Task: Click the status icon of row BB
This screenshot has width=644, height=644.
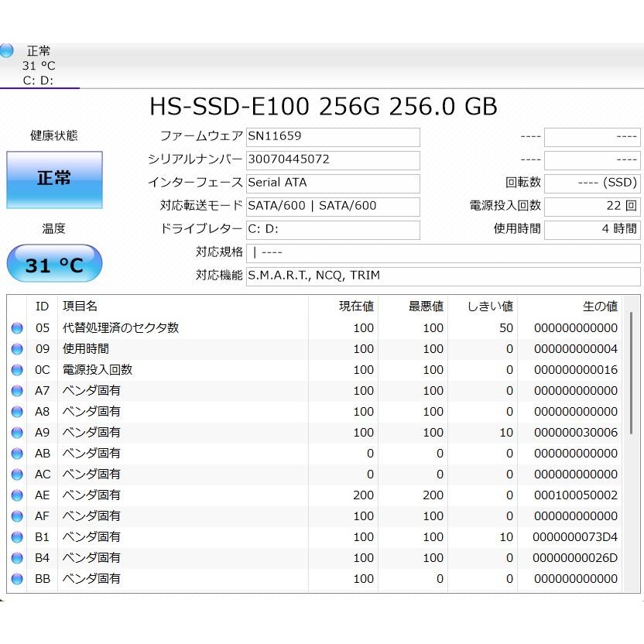Action: click(17, 579)
